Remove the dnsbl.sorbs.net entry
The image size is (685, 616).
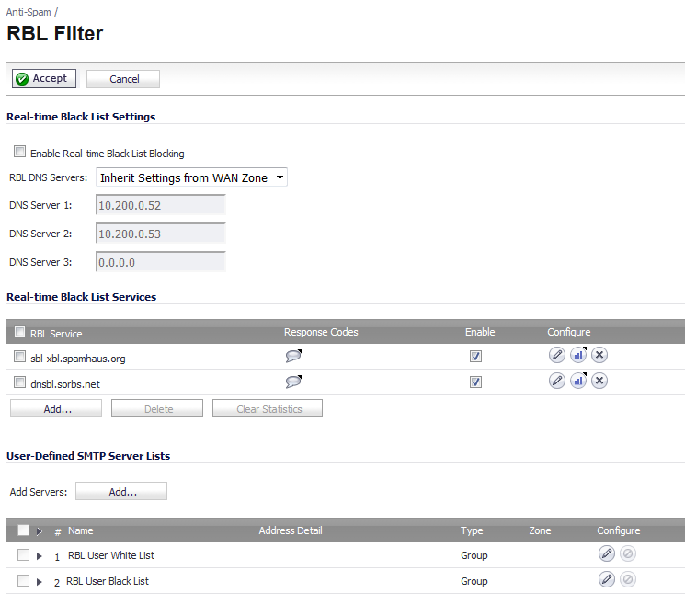point(599,381)
